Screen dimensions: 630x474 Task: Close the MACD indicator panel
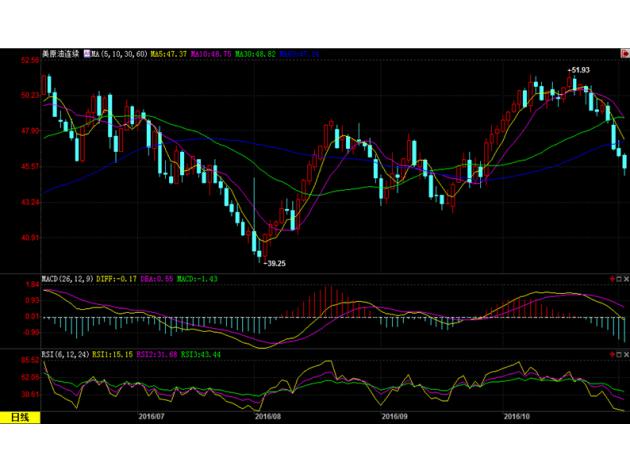tap(626, 278)
